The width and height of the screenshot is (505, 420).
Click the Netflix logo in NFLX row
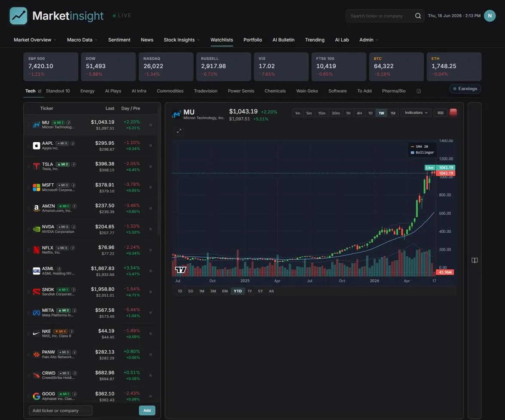coord(37,250)
